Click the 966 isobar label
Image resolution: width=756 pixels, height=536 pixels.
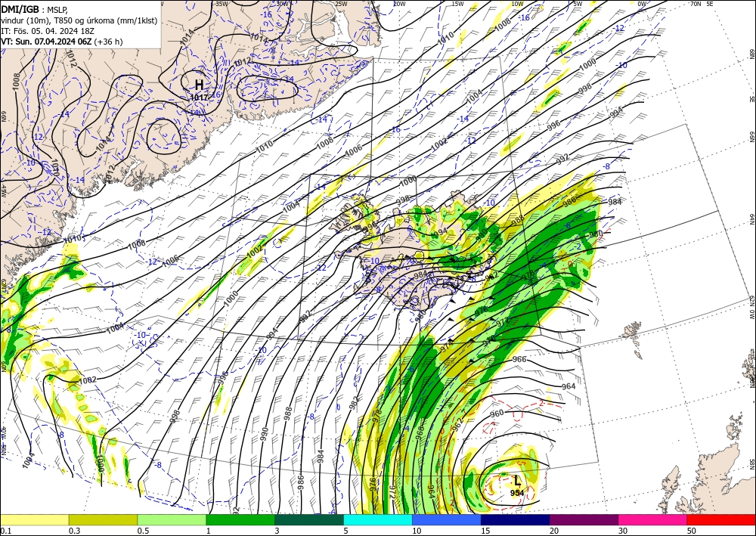coord(519,359)
